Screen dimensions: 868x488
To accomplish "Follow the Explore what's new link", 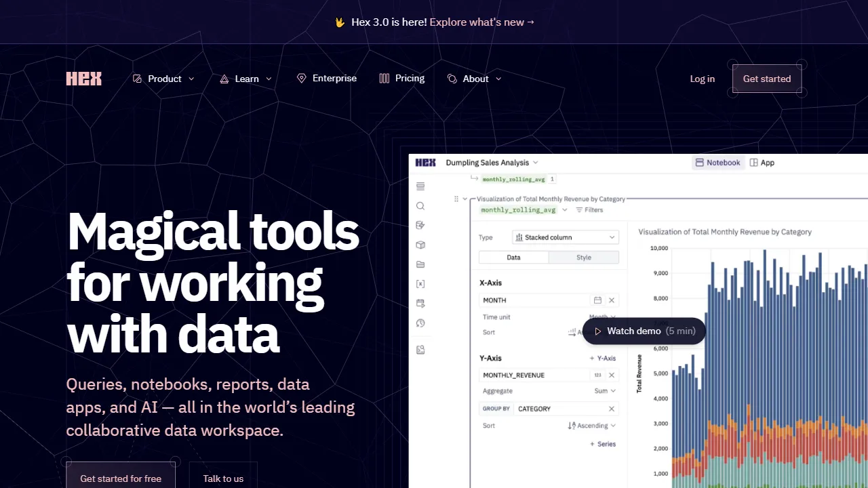I will coord(482,22).
